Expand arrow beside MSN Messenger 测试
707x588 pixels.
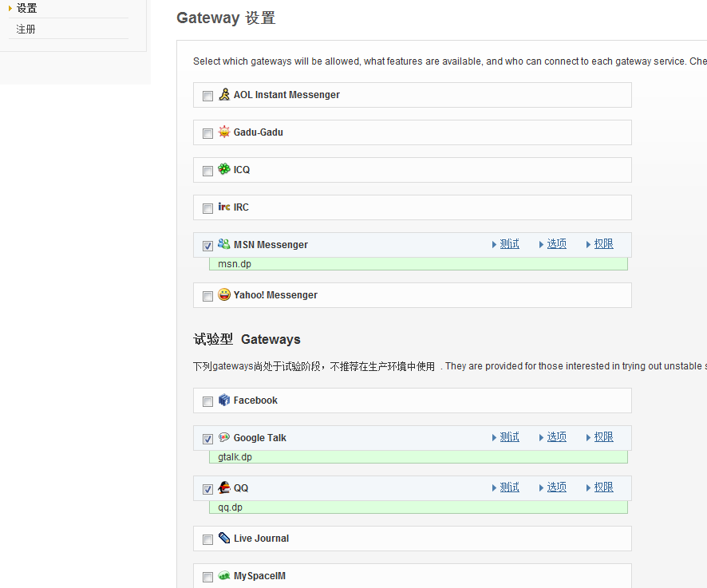click(x=494, y=244)
